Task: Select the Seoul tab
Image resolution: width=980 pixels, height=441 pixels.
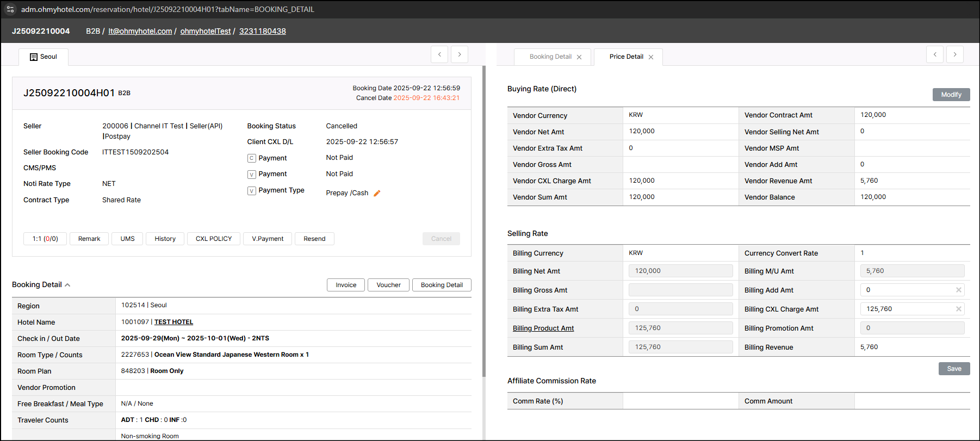Action: [44, 57]
